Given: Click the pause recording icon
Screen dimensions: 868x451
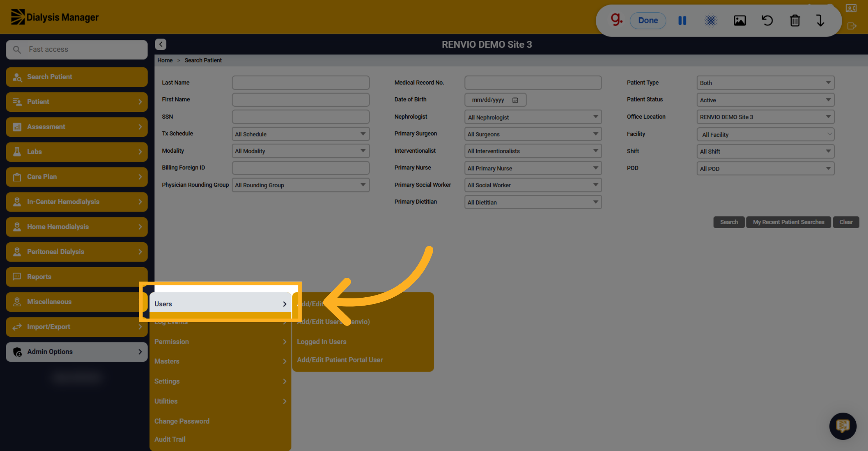Looking at the screenshot, I should coord(682,21).
